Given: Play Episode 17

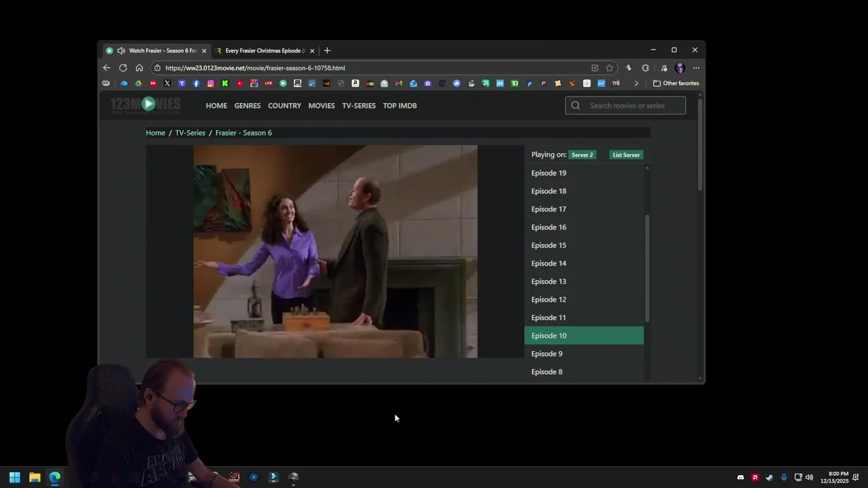Looking at the screenshot, I should [584, 209].
